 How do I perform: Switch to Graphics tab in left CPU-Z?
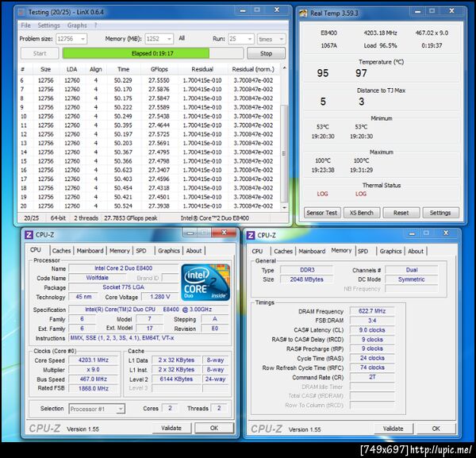click(169, 251)
